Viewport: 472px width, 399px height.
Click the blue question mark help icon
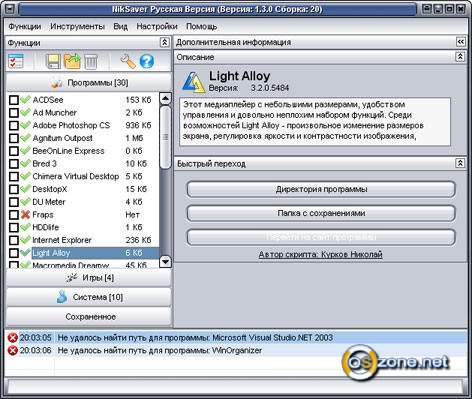[147, 62]
